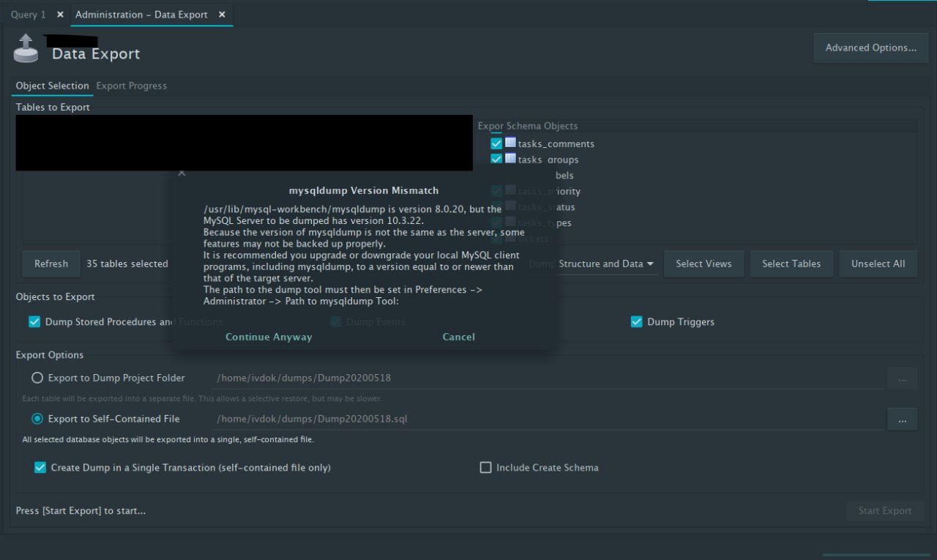Click Cancel in the mysqldump Version Mismatch dialog
This screenshot has height=560, width=937.
(458, 337)
